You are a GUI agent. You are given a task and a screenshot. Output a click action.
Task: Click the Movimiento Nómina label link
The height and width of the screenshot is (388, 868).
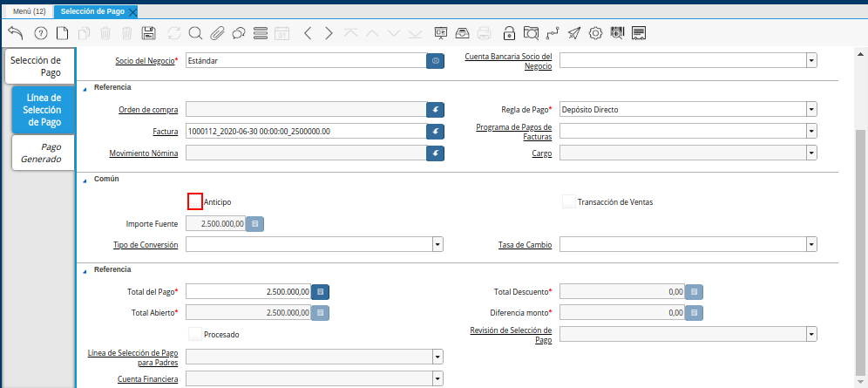pyautogui.click(x=144, y=153)
